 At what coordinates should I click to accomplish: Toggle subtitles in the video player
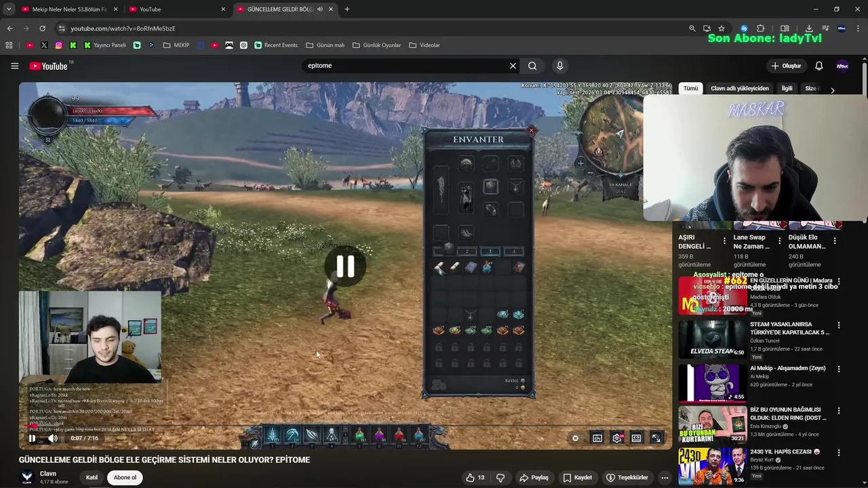point(597,439)
